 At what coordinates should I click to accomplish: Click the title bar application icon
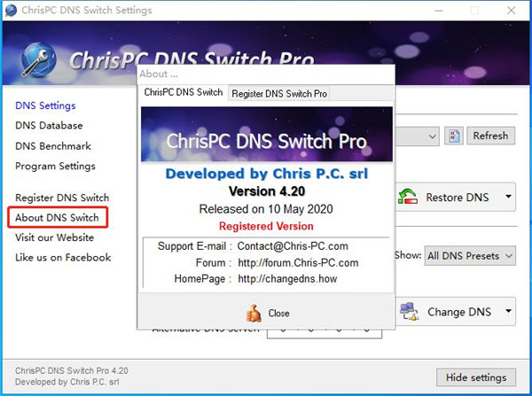[12, 11]
